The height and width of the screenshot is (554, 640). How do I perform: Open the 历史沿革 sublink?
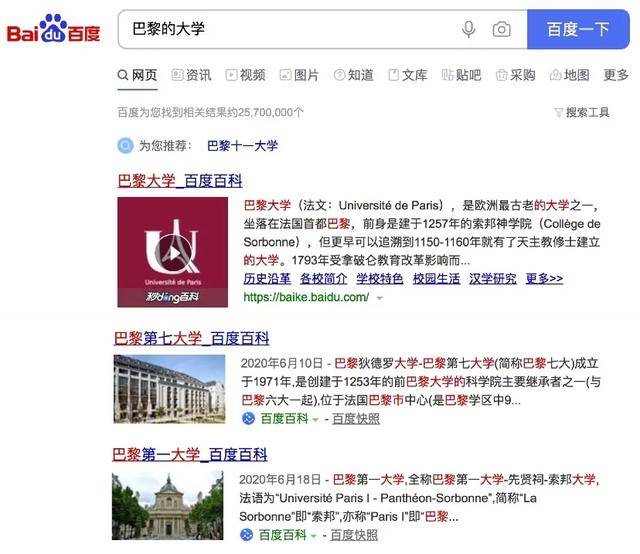pos(267,279)
